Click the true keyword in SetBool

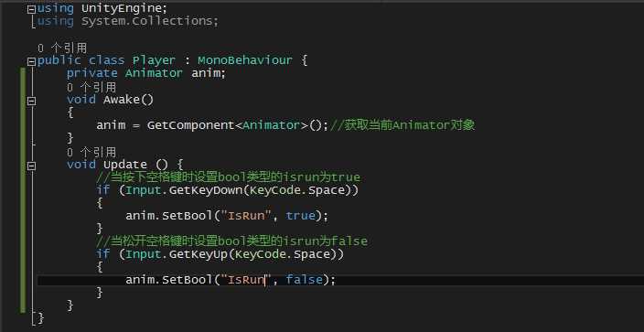click(x=300, y=216)
